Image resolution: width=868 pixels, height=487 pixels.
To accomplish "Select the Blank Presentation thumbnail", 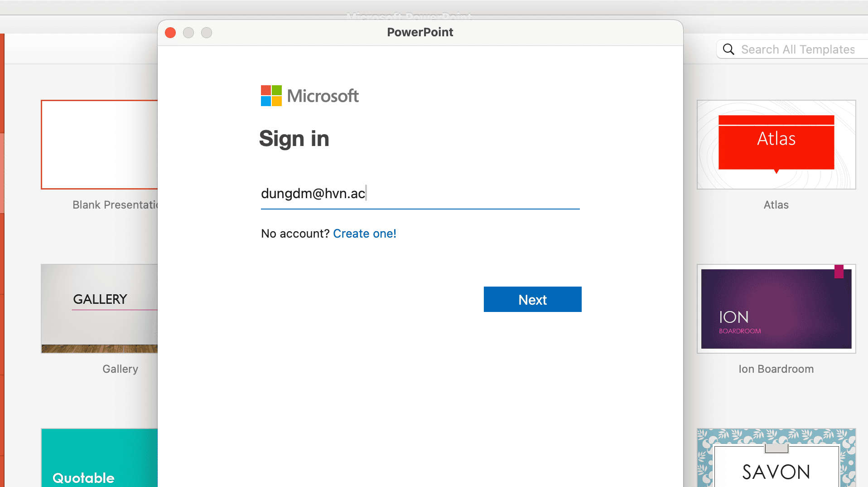I will click(100, 145).
